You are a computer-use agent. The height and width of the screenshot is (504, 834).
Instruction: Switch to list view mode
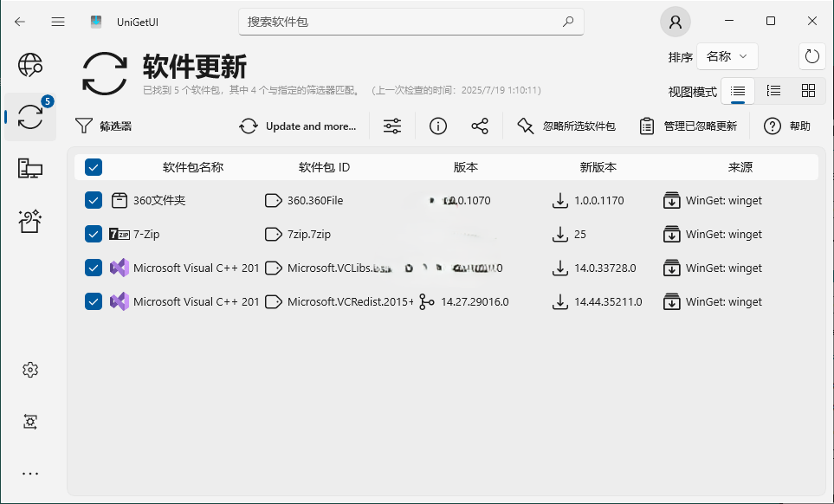pyautogui.click(x=738, y=91)
